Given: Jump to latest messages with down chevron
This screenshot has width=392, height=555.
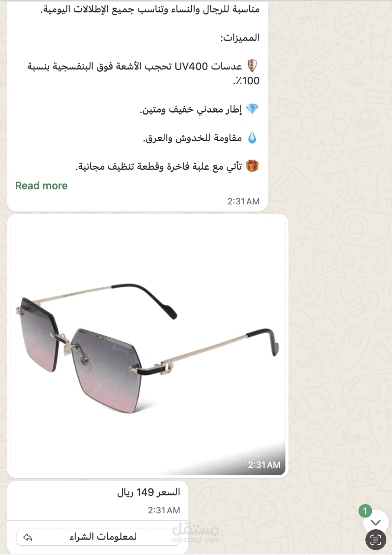Looking at the screenshot, I should pos(375,522).
